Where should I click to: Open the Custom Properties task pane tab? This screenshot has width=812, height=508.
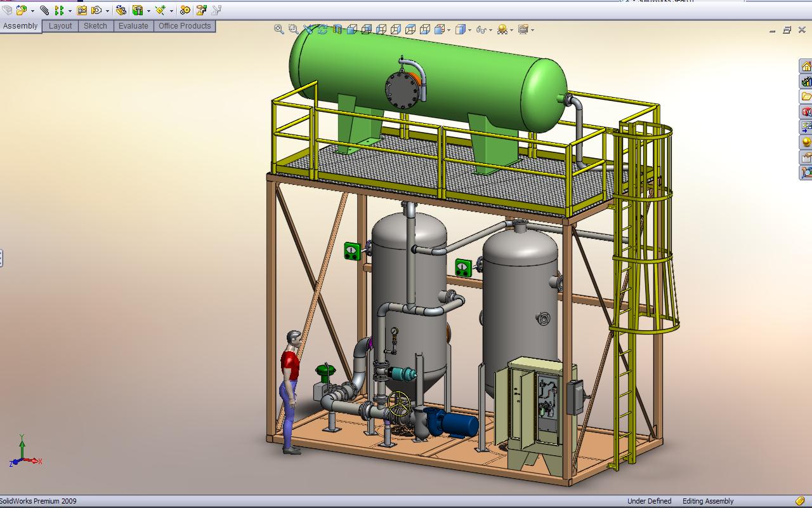806,157
